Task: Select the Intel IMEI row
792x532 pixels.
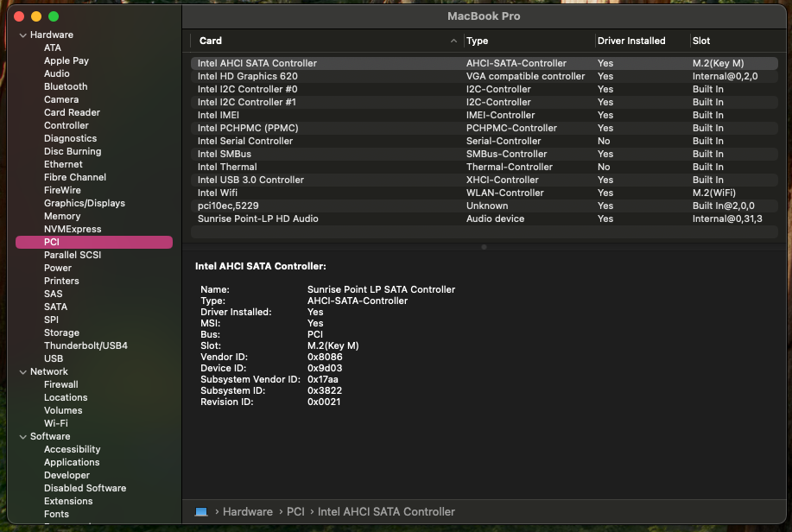Action: (484, 115)
